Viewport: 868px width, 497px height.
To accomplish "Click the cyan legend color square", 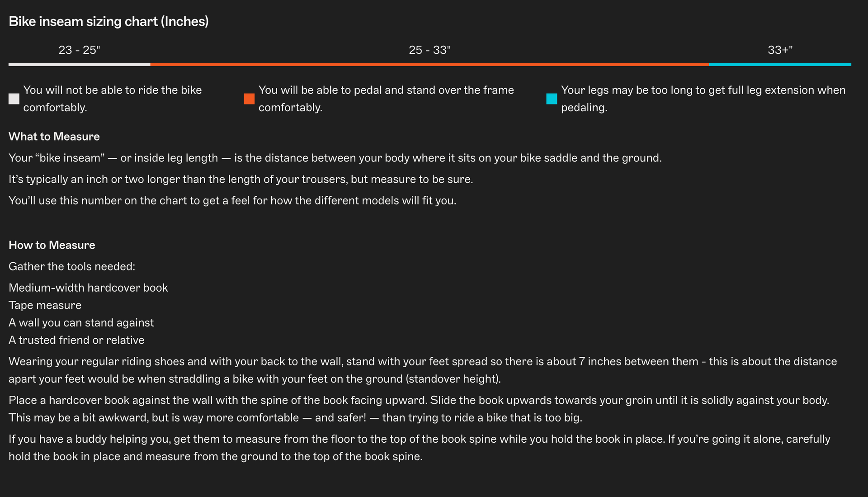I will [x=552, y=99].
